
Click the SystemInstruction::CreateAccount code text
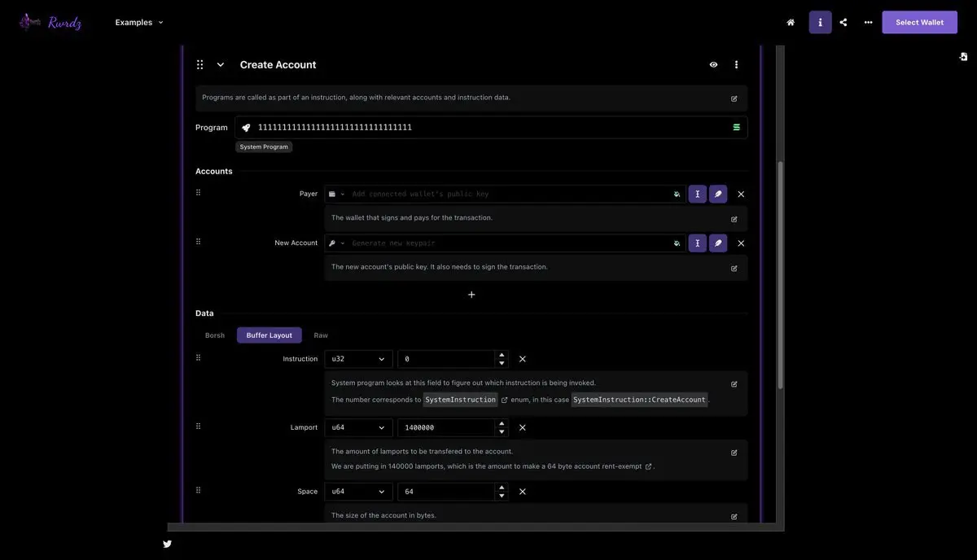point(639,400)
